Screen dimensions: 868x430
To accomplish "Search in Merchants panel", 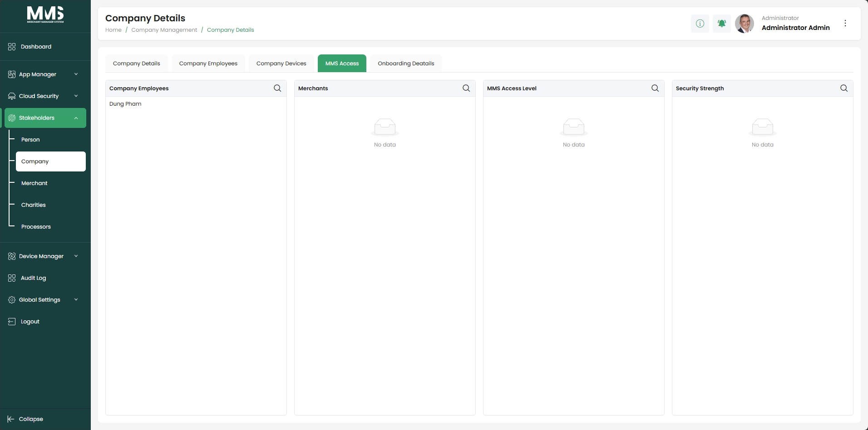I will [466, 88].
